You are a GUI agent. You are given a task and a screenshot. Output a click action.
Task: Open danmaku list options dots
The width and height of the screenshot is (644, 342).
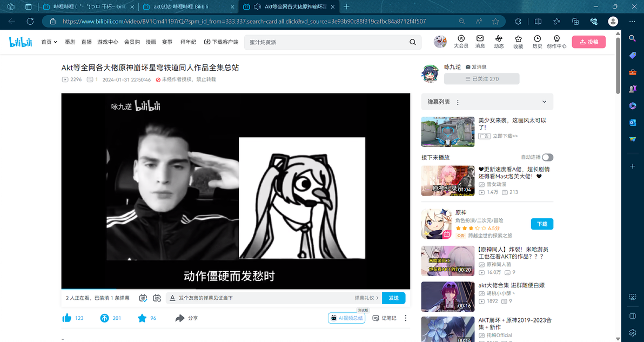pyautogui.click(x=458, y=102)
